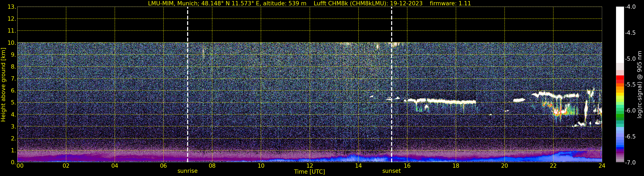Viewport: 644px width, 176px height.
Task: Click the '6.' height axis tick label
Action: (x=13, y=91)
